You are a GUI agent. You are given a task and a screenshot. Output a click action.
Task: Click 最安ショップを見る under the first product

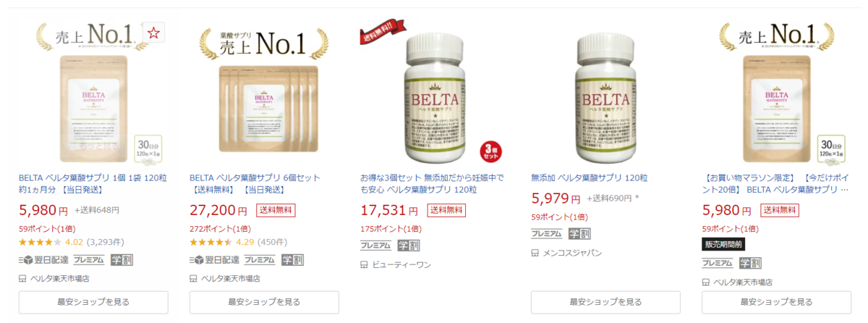click(x=93, y=302)
